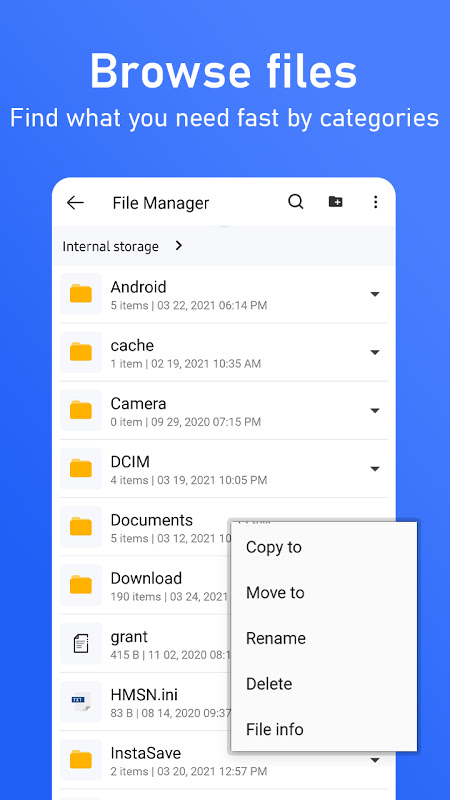Click '4 items | 03 19, 2021 10:05 PM' details

189,480
